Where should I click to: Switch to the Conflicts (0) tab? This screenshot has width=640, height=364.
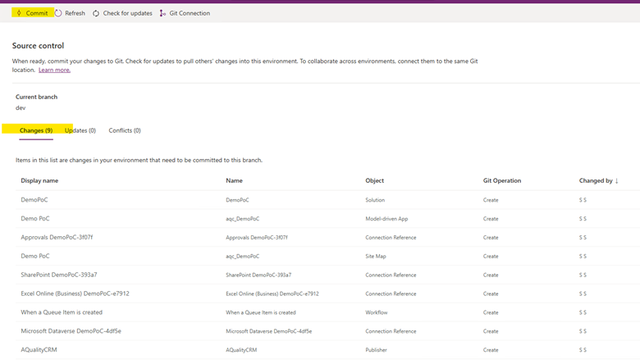[125, 130]
